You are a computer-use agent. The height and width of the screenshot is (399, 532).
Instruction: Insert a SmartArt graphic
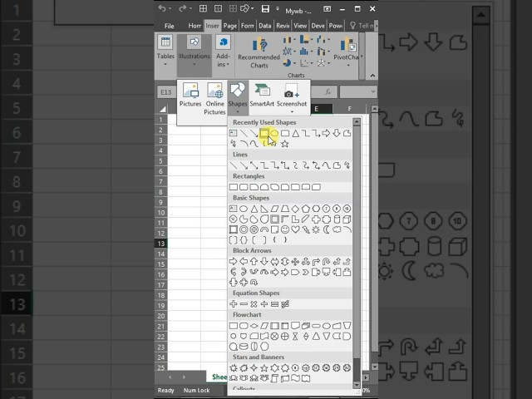(x=262, y=96)
